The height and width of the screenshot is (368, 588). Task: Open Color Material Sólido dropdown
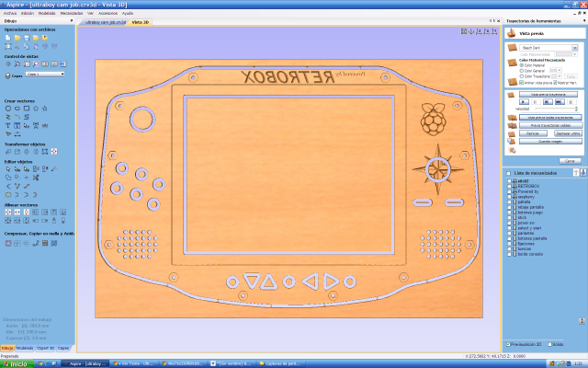[566, 54]
